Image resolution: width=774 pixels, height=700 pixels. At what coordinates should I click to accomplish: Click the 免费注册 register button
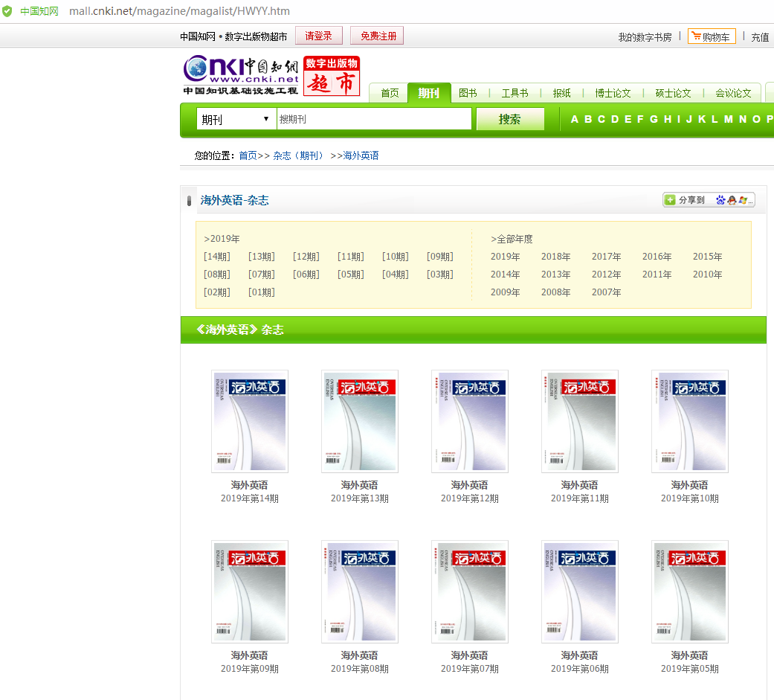[377, 36]
